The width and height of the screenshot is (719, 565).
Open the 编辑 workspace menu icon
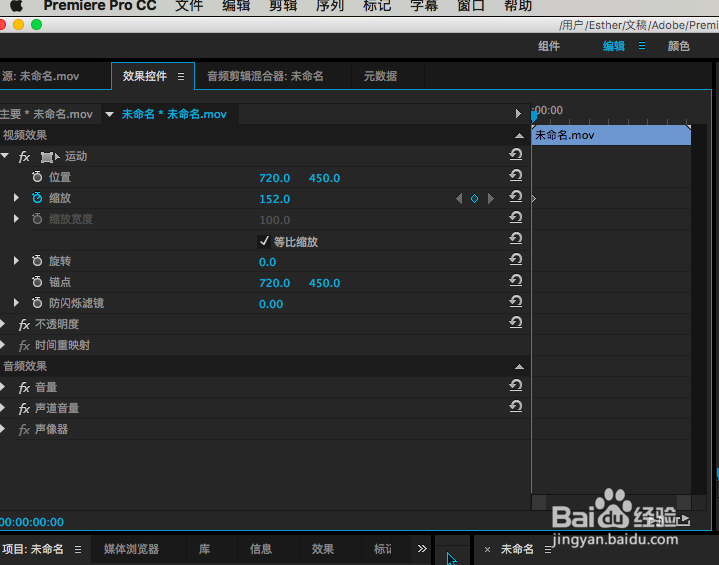pos(642,46)
